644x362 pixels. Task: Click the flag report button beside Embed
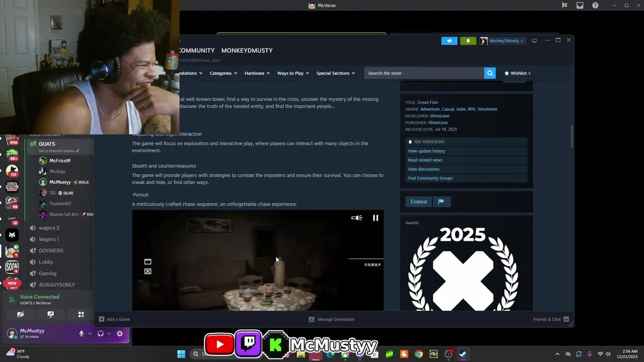coord(441,202)
